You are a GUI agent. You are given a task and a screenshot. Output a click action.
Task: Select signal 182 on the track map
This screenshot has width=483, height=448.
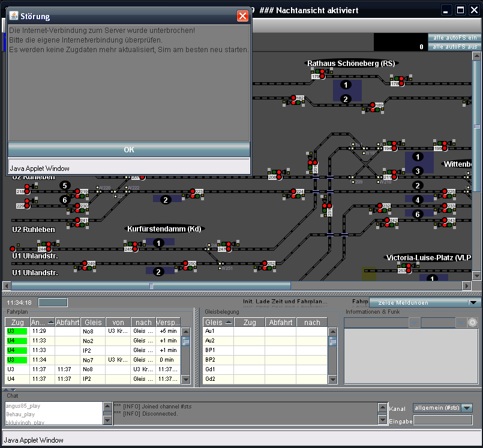[293, 100]
